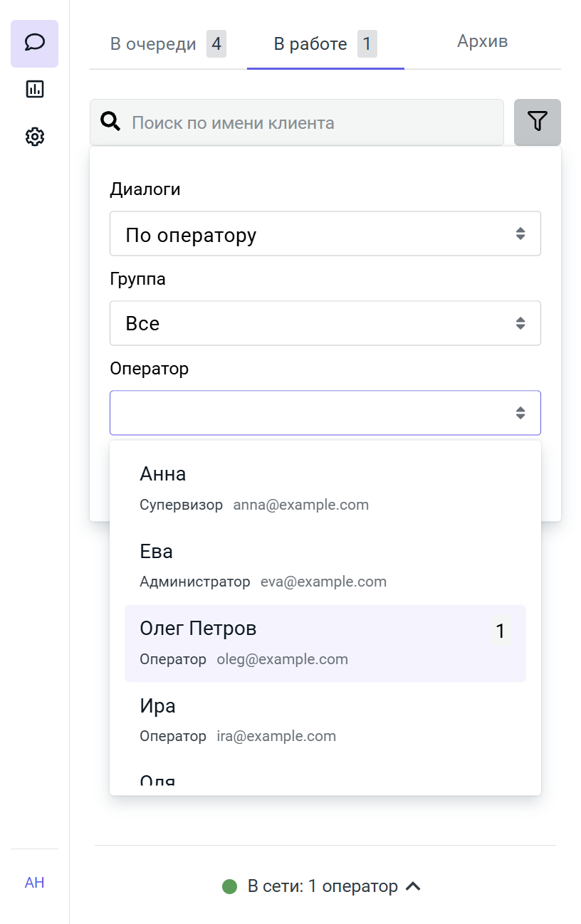This screenshot has height=924, width=581.
Task: Click the client name search field
Action: [313, 122]
